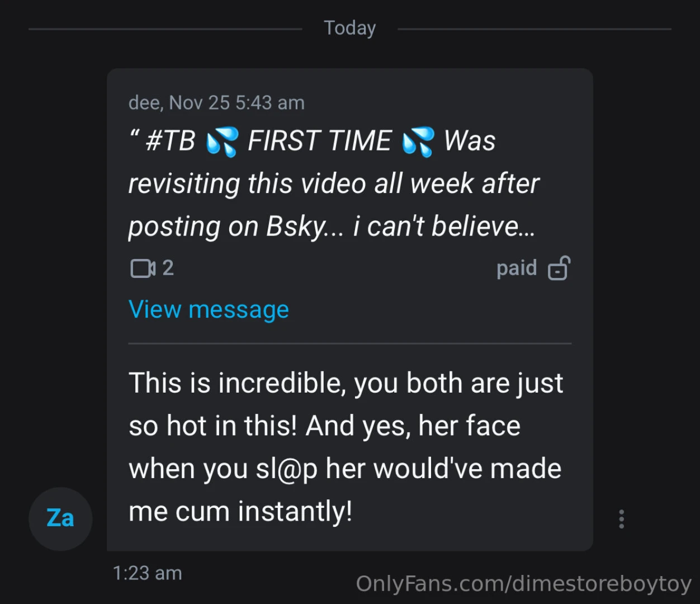Click the "paid" label icon

pyautogui.click(x=516, y=268)
